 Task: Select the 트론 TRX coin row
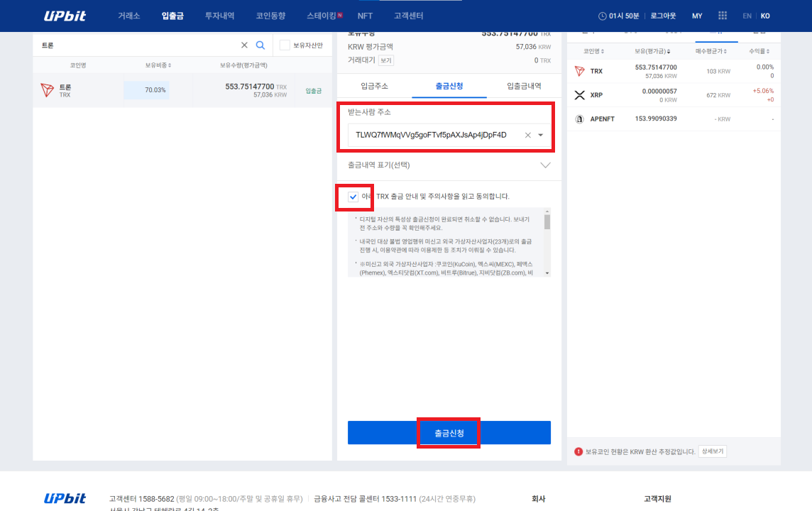pos(182,90)
